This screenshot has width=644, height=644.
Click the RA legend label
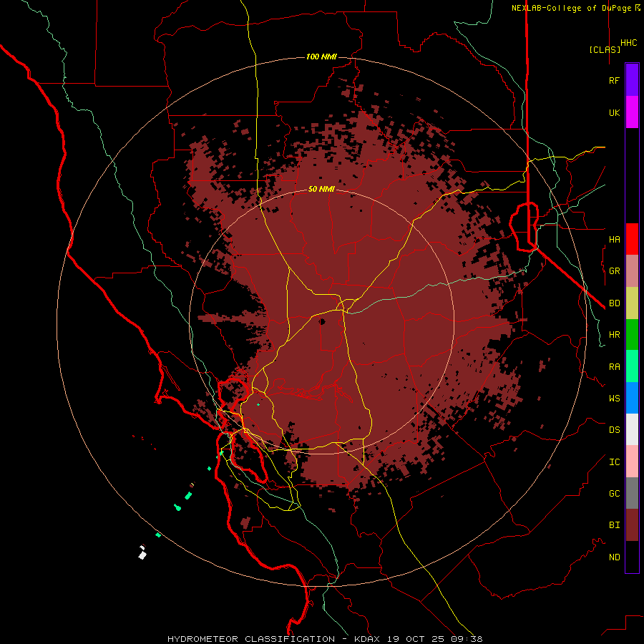click(614, 367)
